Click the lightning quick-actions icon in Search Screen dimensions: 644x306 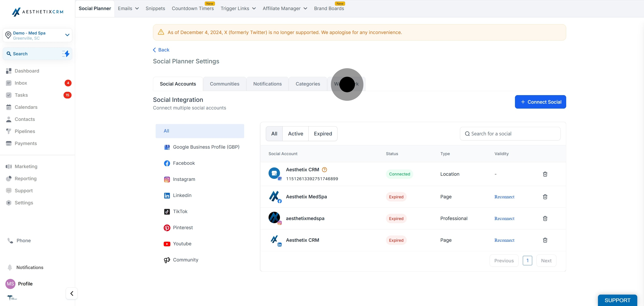(66, 53)
